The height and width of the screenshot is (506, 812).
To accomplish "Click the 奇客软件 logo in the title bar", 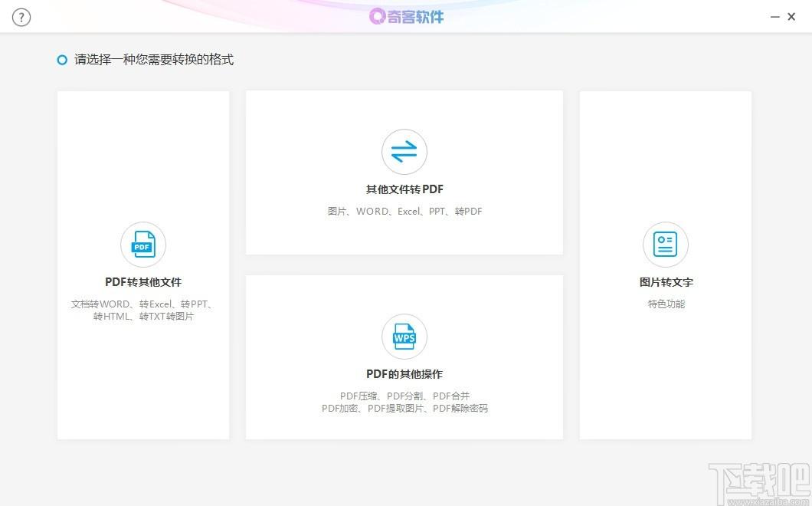I will [x=406, y=17].
